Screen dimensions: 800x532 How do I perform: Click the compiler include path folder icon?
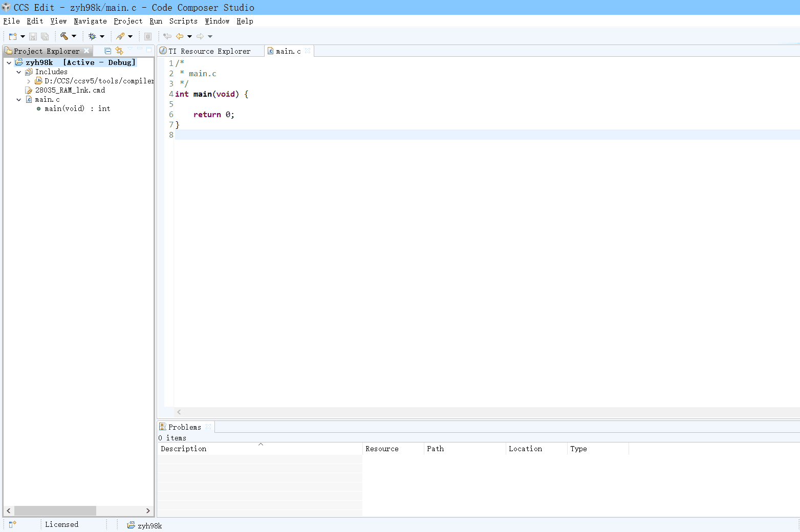point(38,81)
